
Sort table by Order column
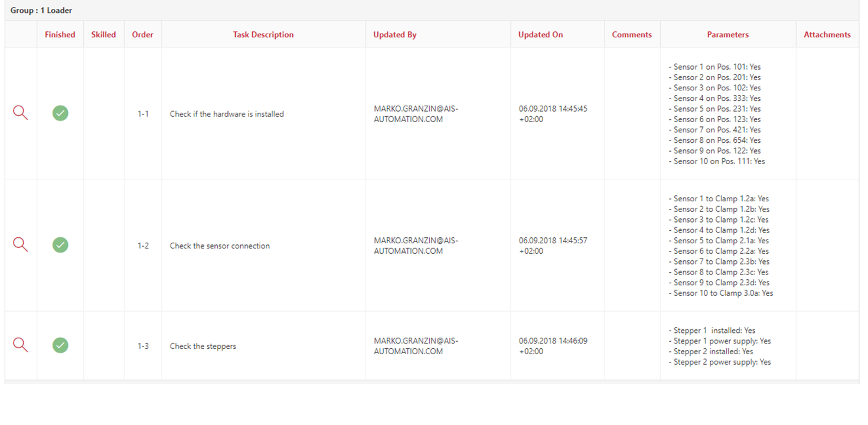pos(142,35)
